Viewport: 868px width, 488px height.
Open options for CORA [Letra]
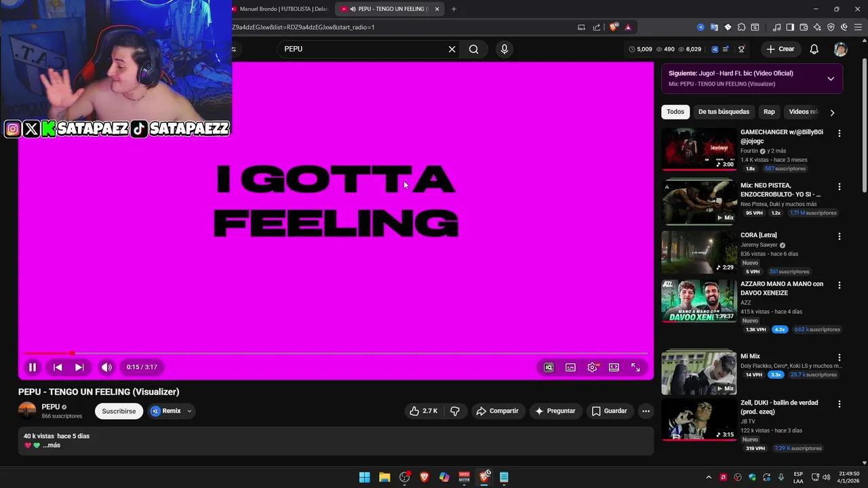840,237
